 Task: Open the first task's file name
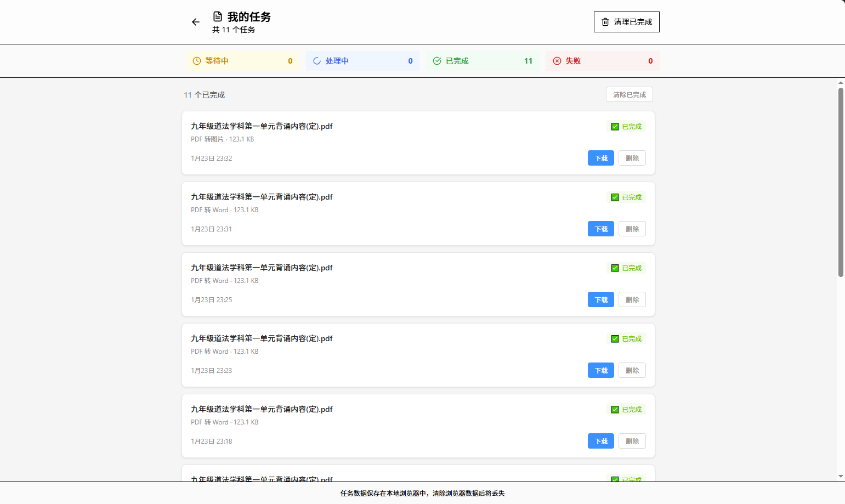[262, 126]
